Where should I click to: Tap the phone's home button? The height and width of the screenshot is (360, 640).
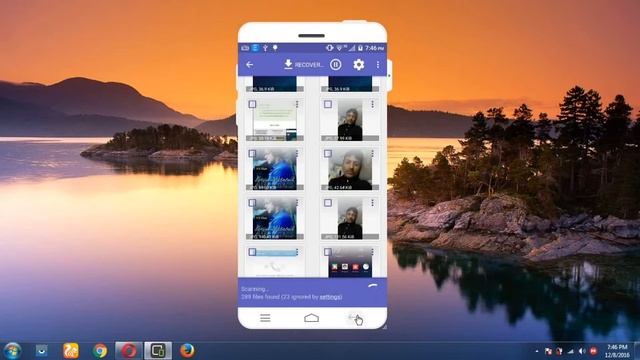pos(311,318)
